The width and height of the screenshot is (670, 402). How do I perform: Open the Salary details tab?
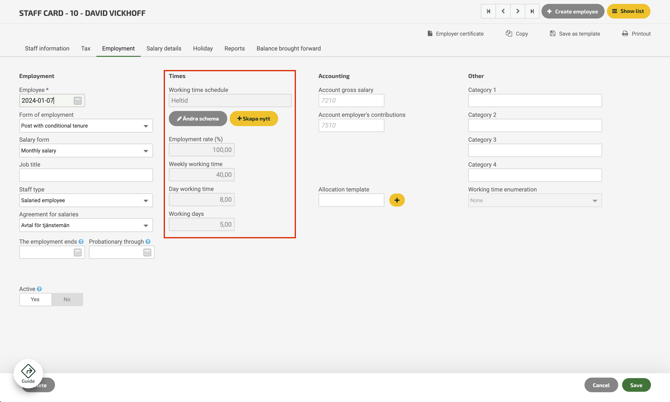[x=164, y=49]
